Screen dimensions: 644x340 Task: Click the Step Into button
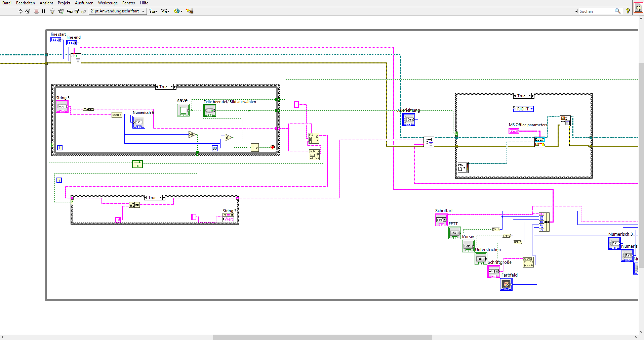point(70,11)
